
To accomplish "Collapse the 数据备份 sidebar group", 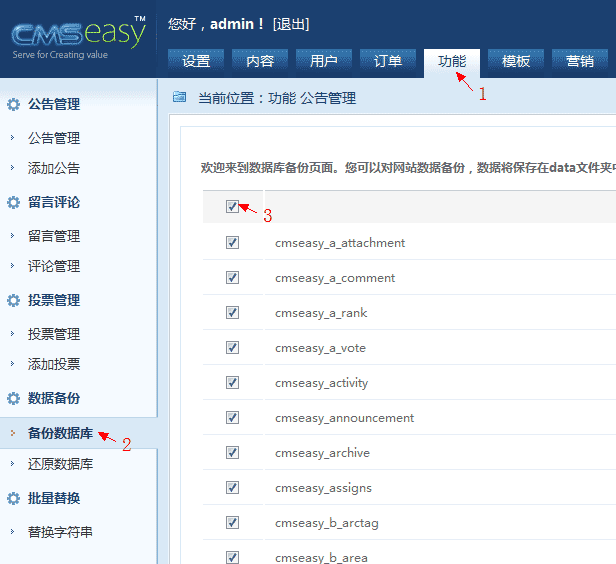I will tap(54, 398).
